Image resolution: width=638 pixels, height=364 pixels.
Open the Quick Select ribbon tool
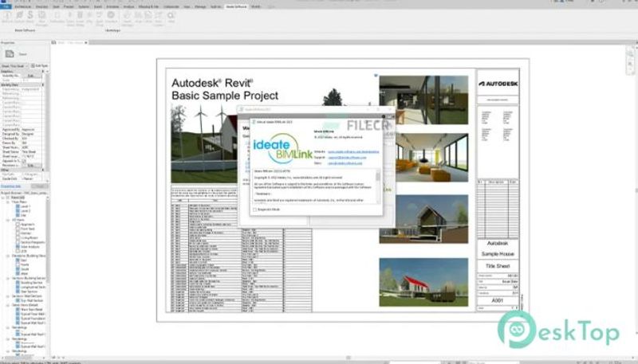(70, 18)
